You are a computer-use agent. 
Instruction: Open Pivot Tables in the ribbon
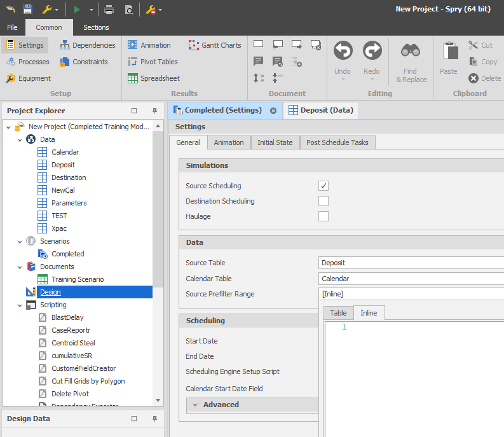coord(153,62)
